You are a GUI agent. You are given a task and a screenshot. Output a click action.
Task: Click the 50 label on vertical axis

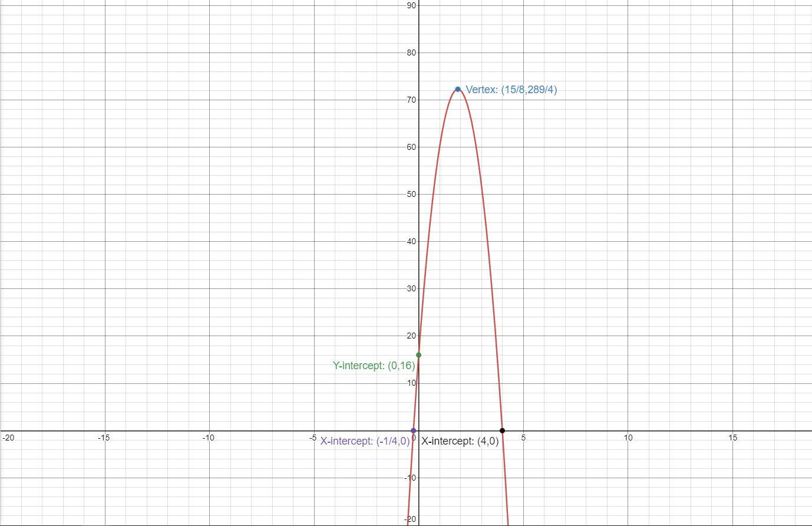click(411, 194)
